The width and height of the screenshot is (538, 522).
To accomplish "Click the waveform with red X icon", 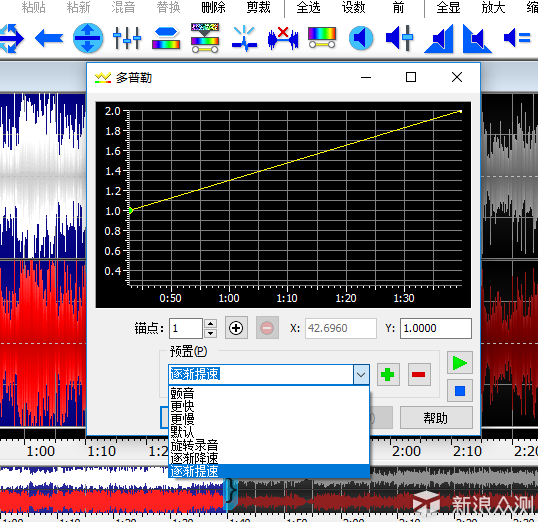I will (283, 38).
